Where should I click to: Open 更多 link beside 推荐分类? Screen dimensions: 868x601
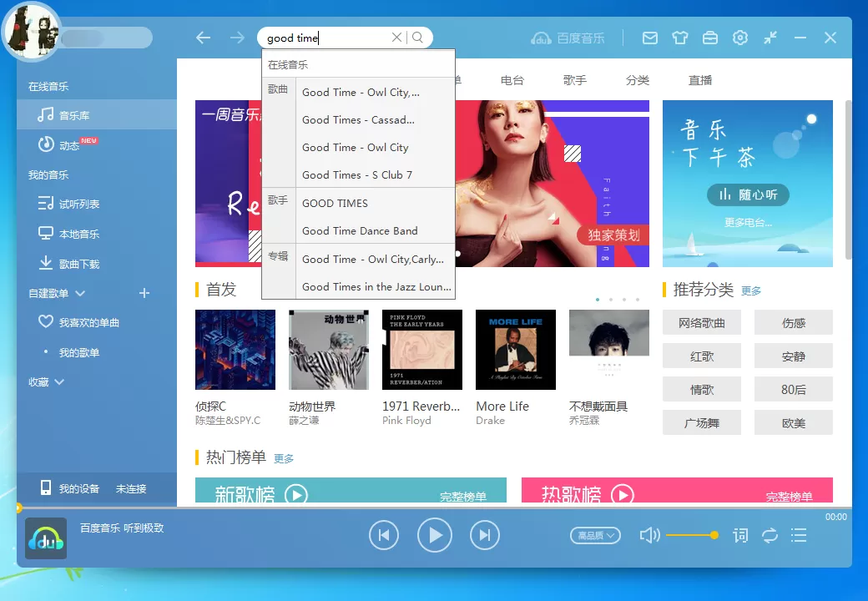click(751, 291)
